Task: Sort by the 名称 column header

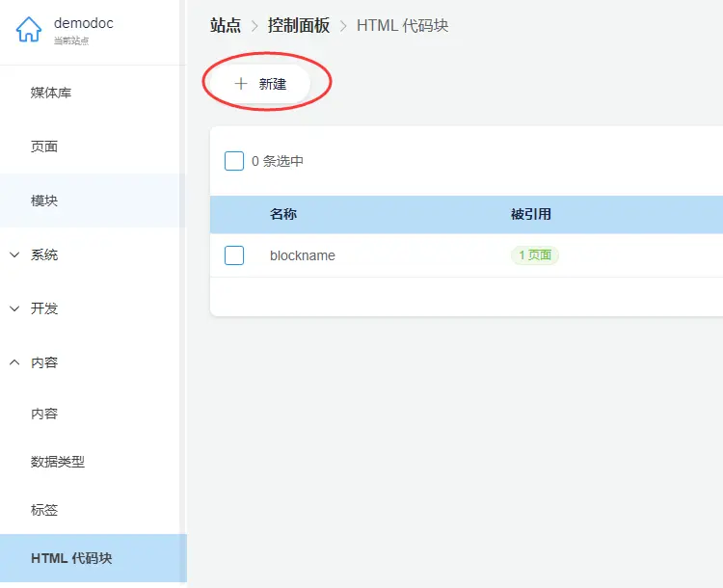Action: 283,214
